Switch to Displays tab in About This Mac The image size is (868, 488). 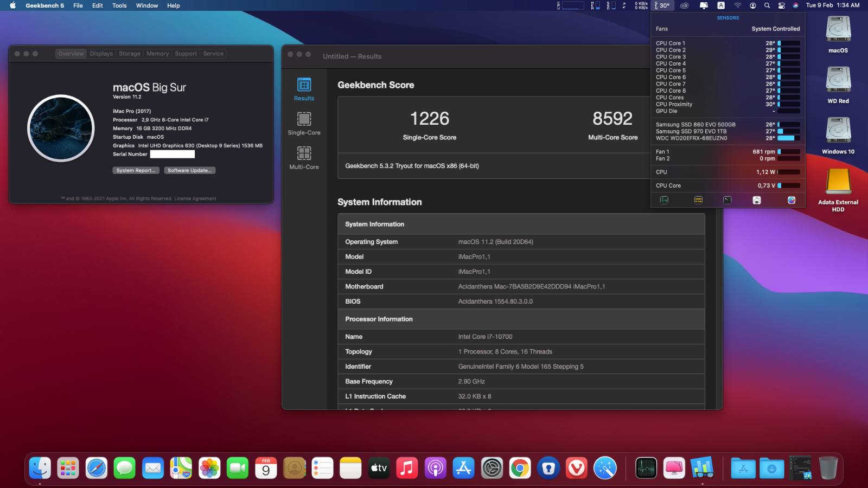pos(101,54)
